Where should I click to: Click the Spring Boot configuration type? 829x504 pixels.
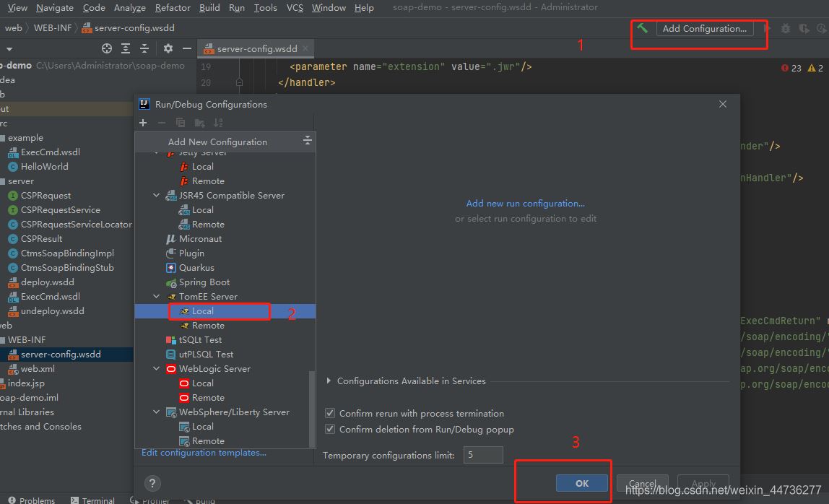[204, 282]
